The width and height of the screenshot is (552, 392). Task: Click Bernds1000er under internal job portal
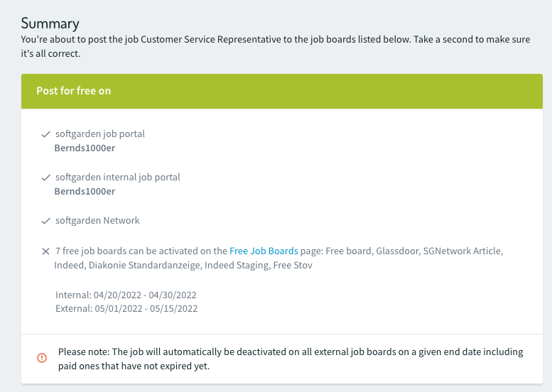[x=85, y=192]
